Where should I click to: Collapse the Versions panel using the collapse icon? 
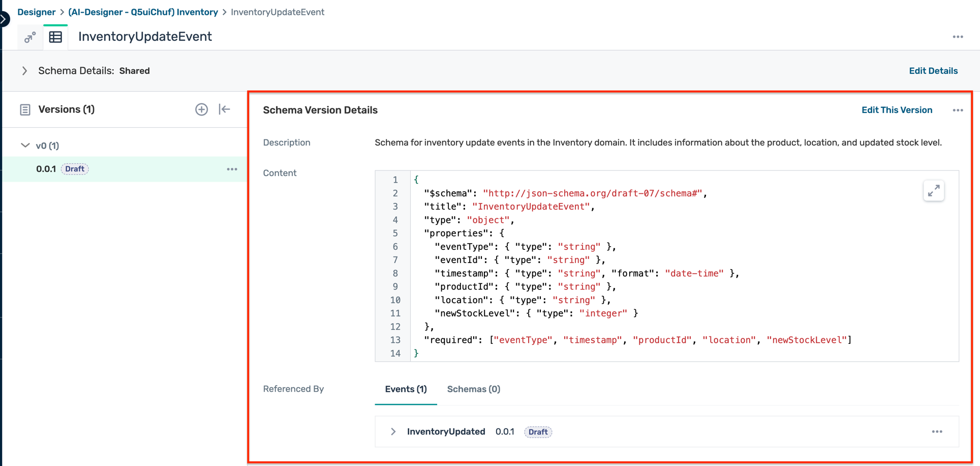[x=224, y=109]
